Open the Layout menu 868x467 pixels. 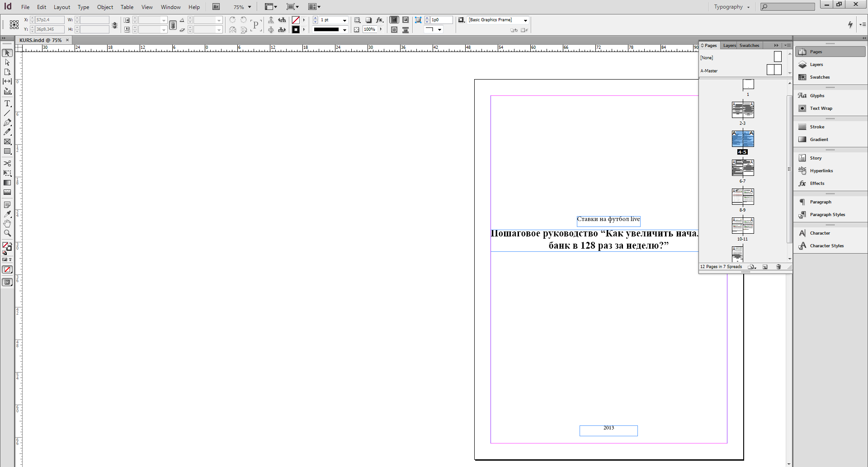click(62, 7)
